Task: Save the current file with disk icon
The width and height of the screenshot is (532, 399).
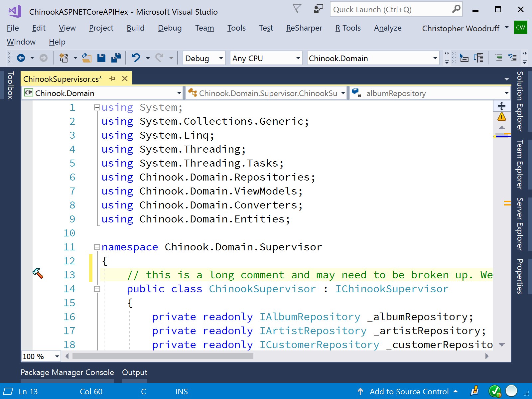Action: pyautogui.click(x=101, y=58)
